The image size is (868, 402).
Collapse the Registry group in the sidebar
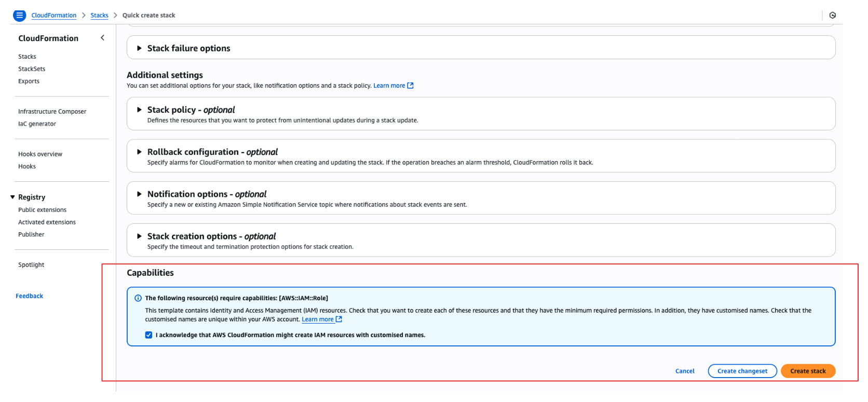(12, 197)
